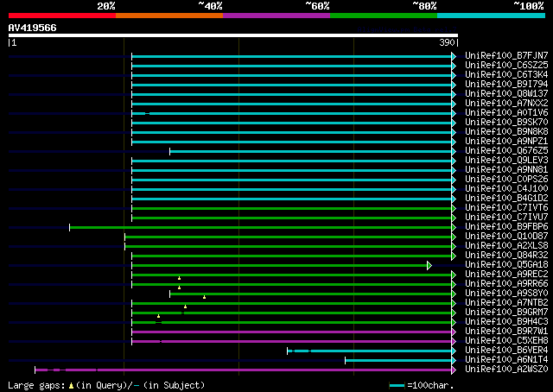Image resolution: width=553 pixels, height=392 pixels.
Task: Select the UniRef100_A9REC2 label
Action: pyautogui.click(x=506, y=275)
